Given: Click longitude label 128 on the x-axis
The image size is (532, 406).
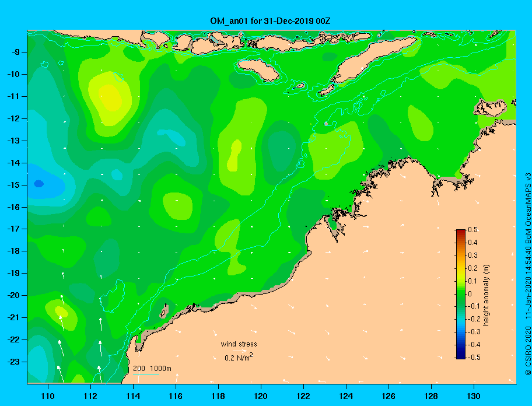Looking at the screenshot, I should tap(431, 396).
